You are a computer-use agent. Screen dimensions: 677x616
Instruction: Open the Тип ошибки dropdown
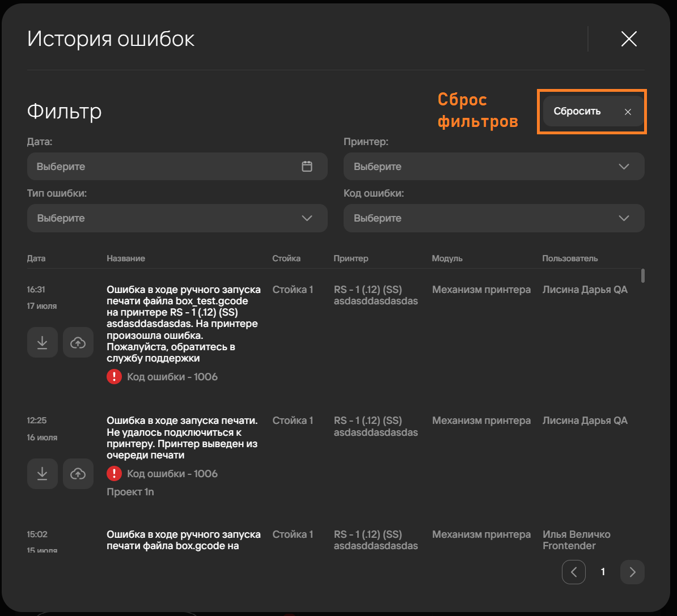pyautogui.click(x=177, y=218)
